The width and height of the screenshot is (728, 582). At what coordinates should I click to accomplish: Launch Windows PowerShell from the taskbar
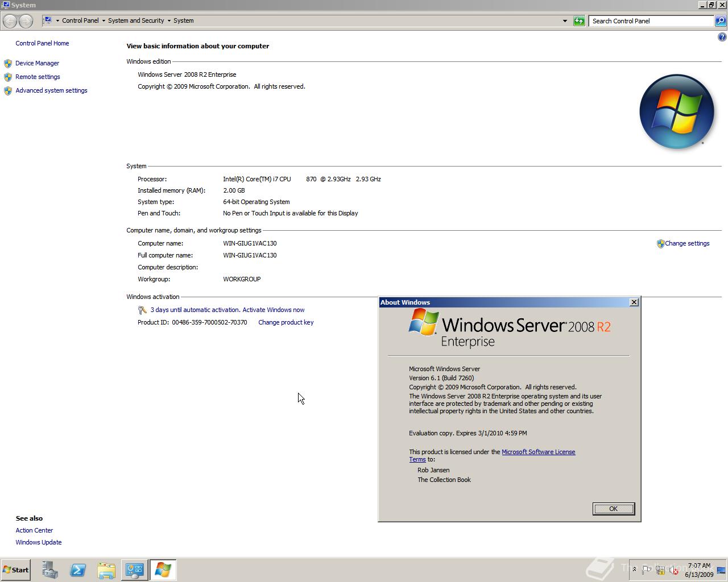(x=78, y=570)
